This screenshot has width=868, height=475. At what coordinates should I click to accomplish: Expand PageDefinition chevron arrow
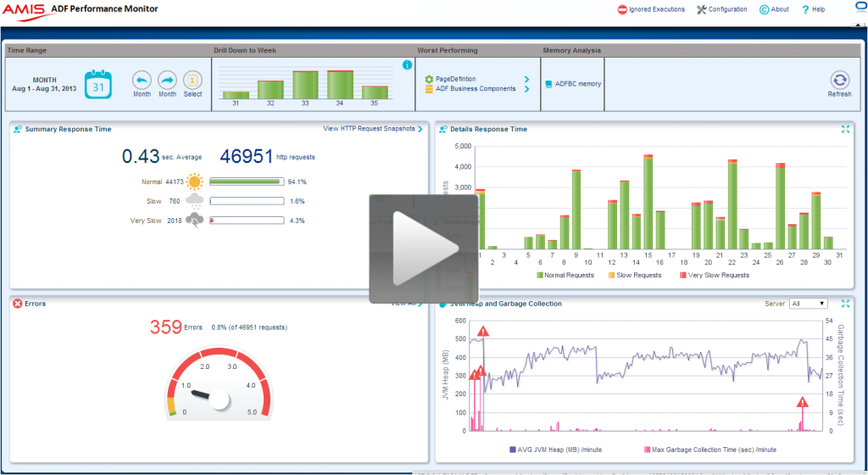[526, 79]
